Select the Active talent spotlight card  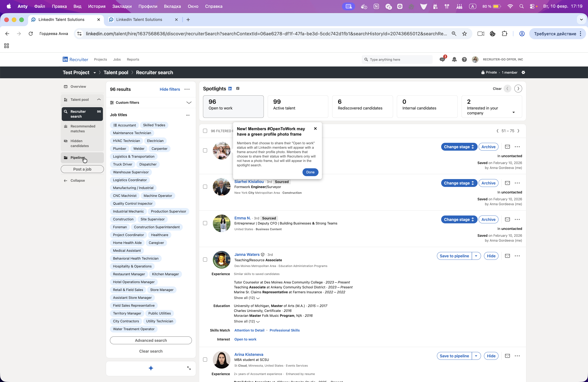pos(298,107)
